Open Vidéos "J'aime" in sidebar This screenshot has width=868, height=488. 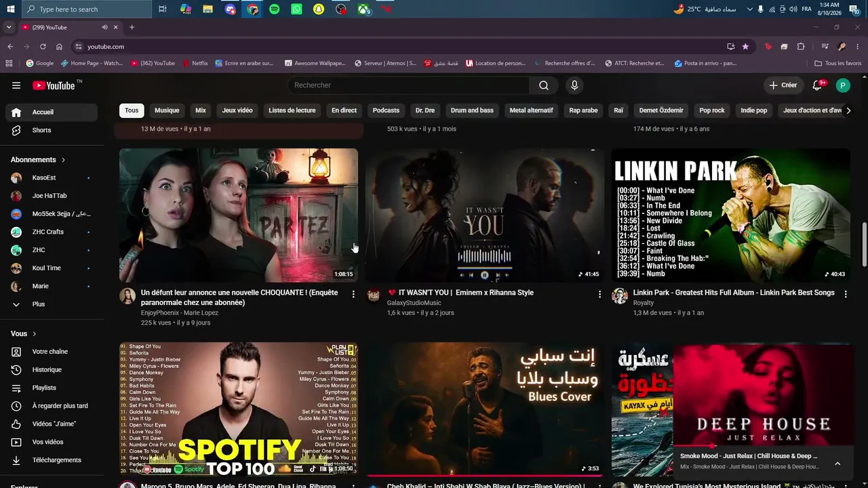pos(52,424)
